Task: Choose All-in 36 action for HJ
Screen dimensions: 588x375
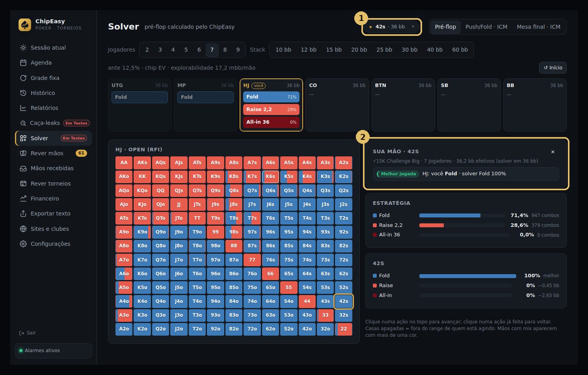Action: (x=271, y=122)
